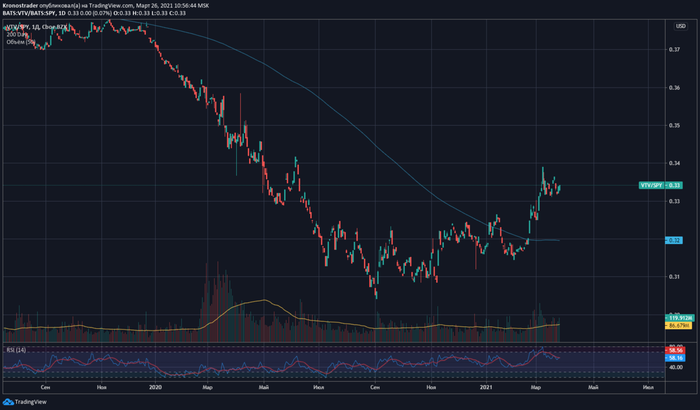This screenshot has height=410, width=700.
Task: Select the Объём volume indicator legend
Action: [x=20, y=40]
